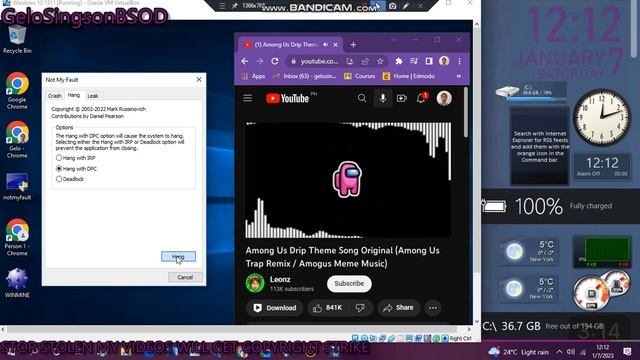Switch to the Hang tab in Not My Fault
The image size is (640, 360).
74,95
